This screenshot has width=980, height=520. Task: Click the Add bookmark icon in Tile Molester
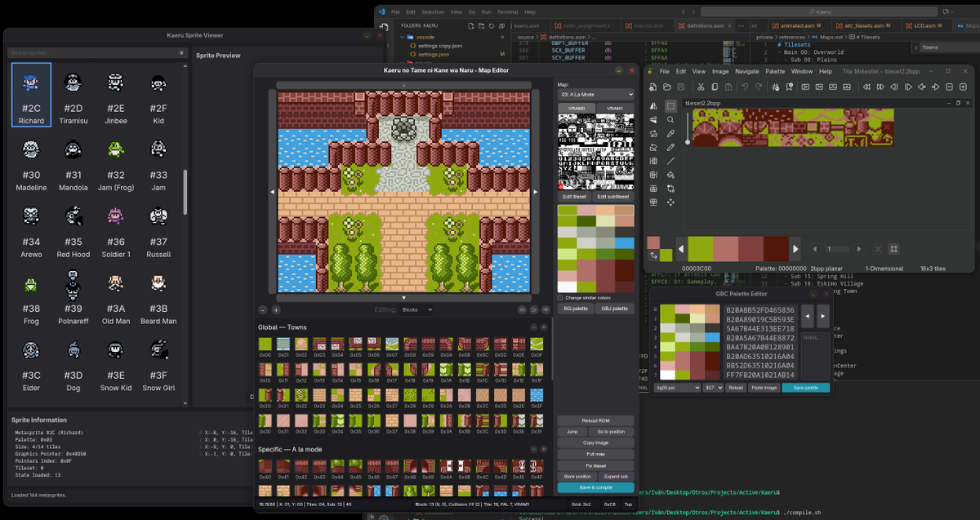(x=789, y=87)
